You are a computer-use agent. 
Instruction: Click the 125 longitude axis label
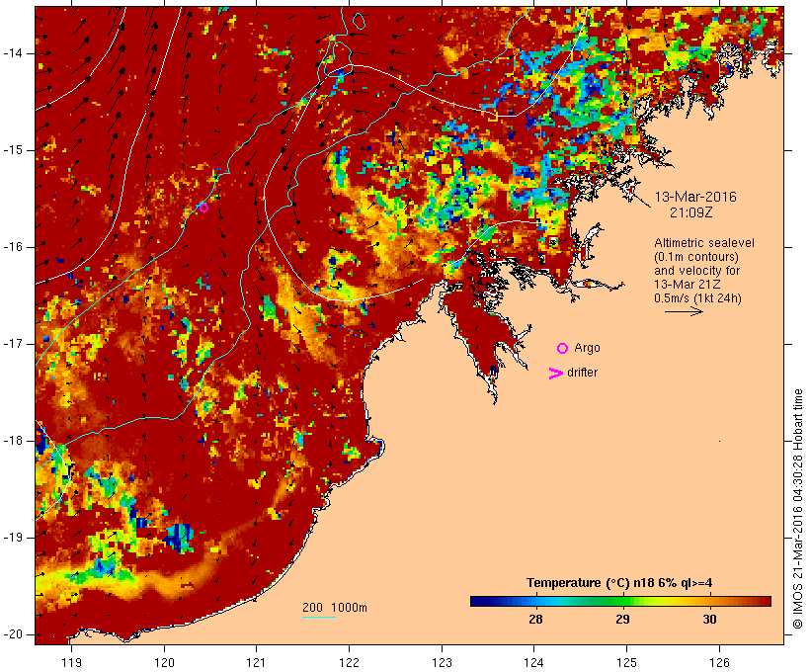pos(627,662)
